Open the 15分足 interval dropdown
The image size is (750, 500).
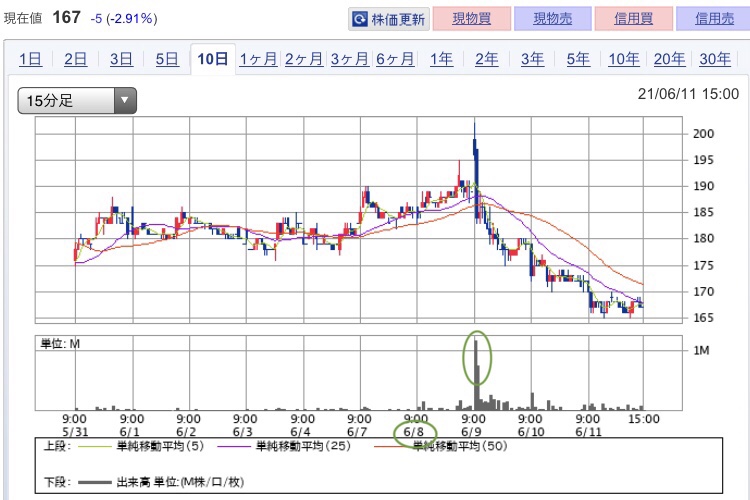pos(77,100)
